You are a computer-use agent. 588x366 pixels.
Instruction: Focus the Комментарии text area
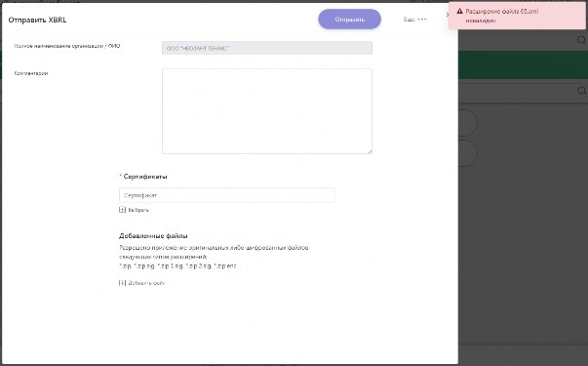point(267,111)
